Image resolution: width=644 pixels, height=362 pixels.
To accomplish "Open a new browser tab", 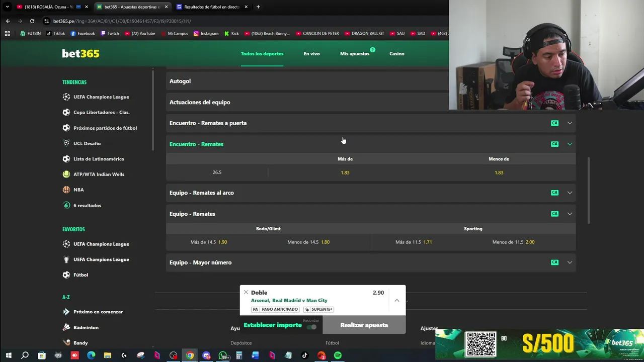I will click(258, 7).
